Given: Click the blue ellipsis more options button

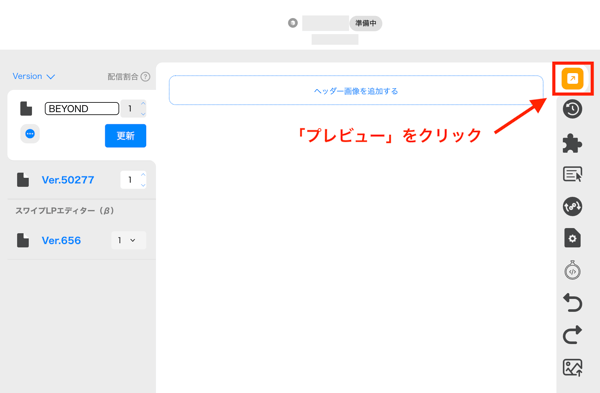Looking at the screenshot, I should click(30, 134).
